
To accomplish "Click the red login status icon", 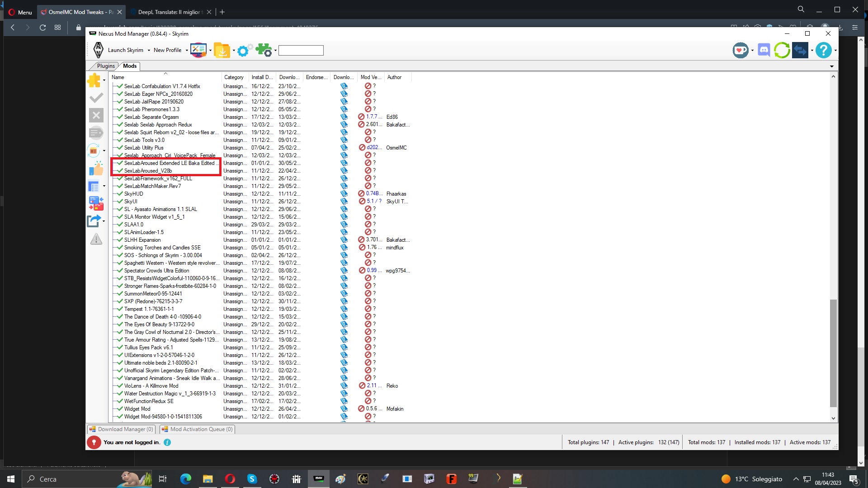I will [x=94, y=442].
